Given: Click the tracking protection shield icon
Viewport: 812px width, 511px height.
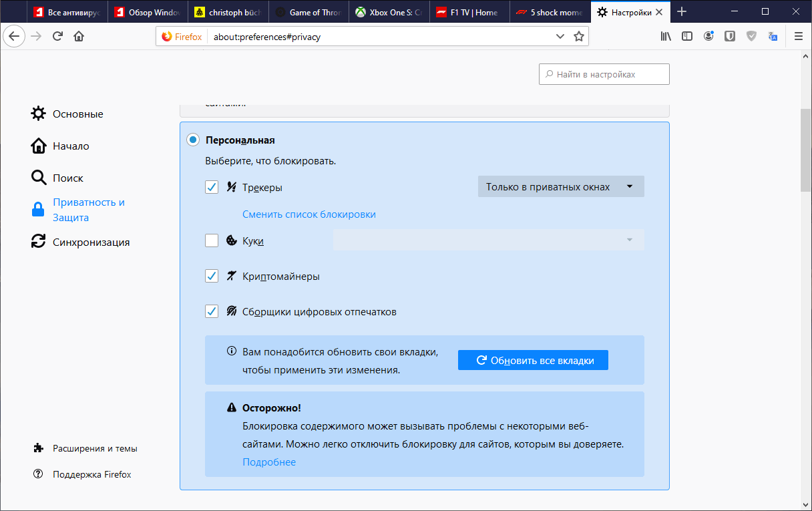Looking at the screenshot, I should (x=751, y=36).
